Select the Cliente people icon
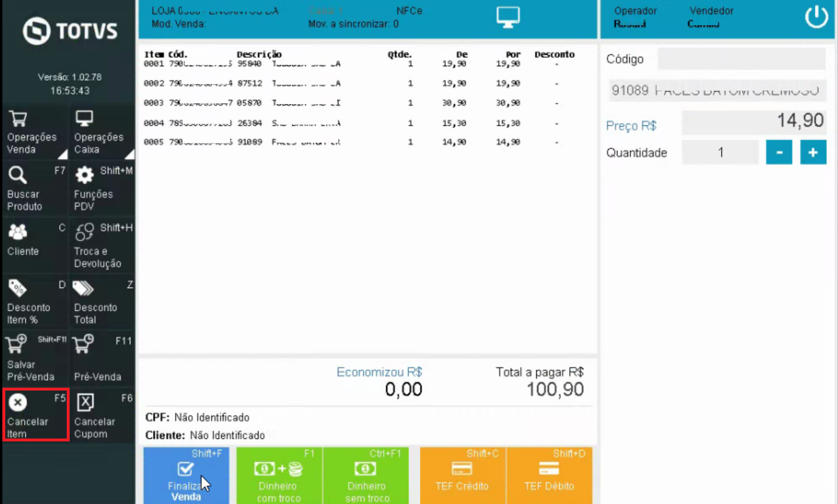 tap(18, 232)
